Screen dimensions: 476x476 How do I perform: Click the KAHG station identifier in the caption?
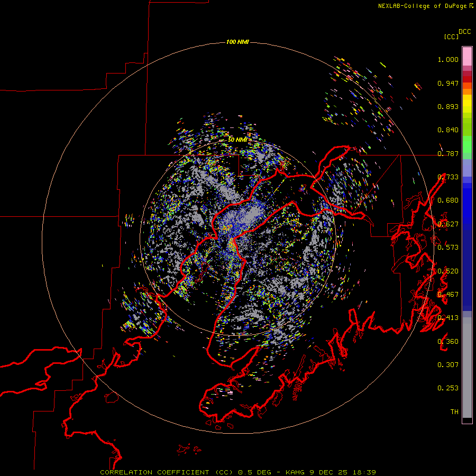pyautogui.click(x=295, y=472)
